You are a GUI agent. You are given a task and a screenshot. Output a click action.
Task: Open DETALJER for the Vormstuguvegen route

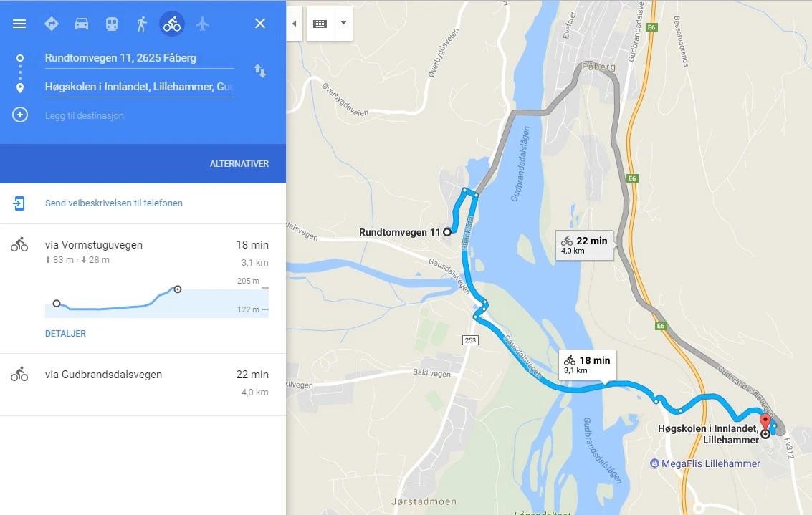pos(65,334)
